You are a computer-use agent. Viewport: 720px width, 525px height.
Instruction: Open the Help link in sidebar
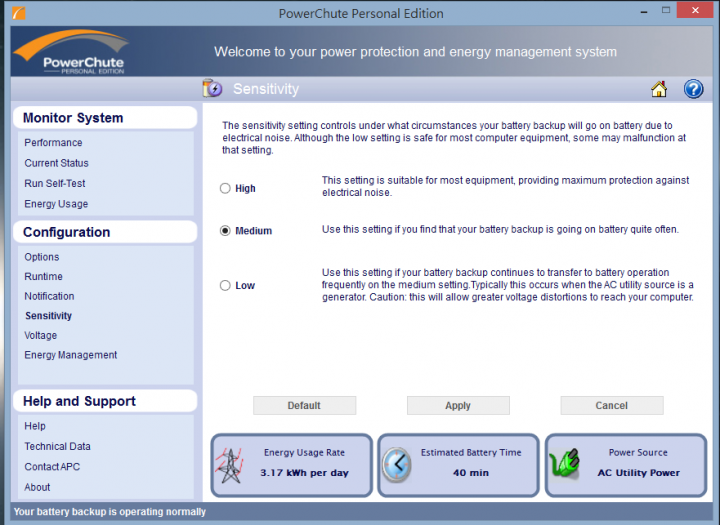35,426
